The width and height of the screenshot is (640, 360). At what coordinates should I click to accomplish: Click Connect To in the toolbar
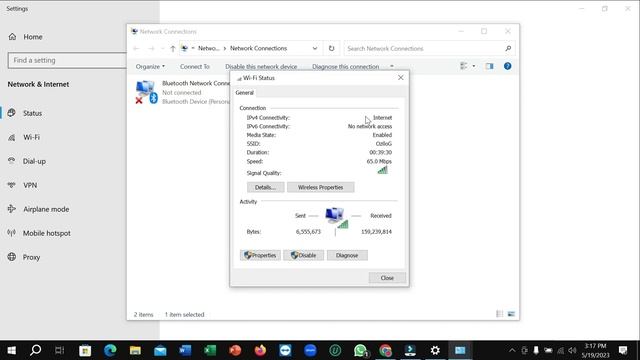tap(195, 67)
